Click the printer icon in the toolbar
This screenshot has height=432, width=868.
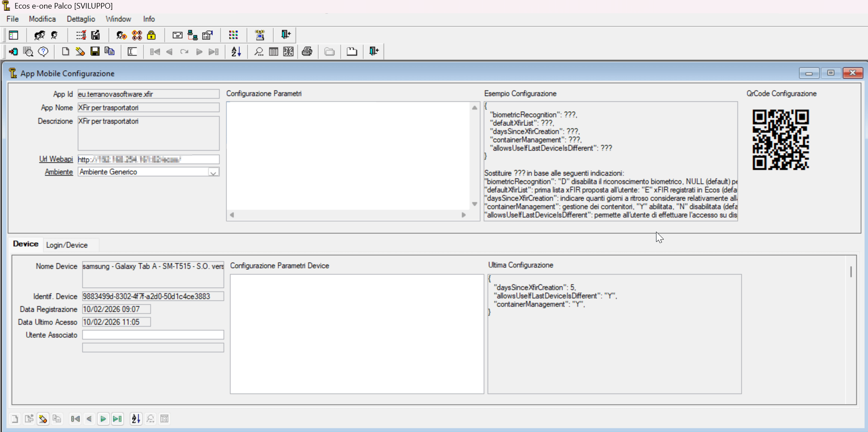click(x=307, y=52)
